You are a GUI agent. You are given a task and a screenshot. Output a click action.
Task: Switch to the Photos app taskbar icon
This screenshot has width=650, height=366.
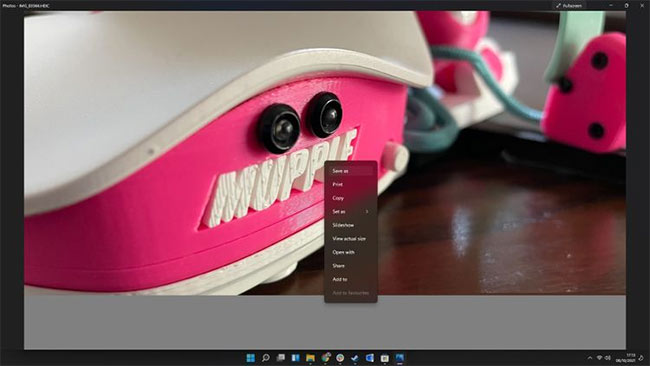(x=400, y=358)
